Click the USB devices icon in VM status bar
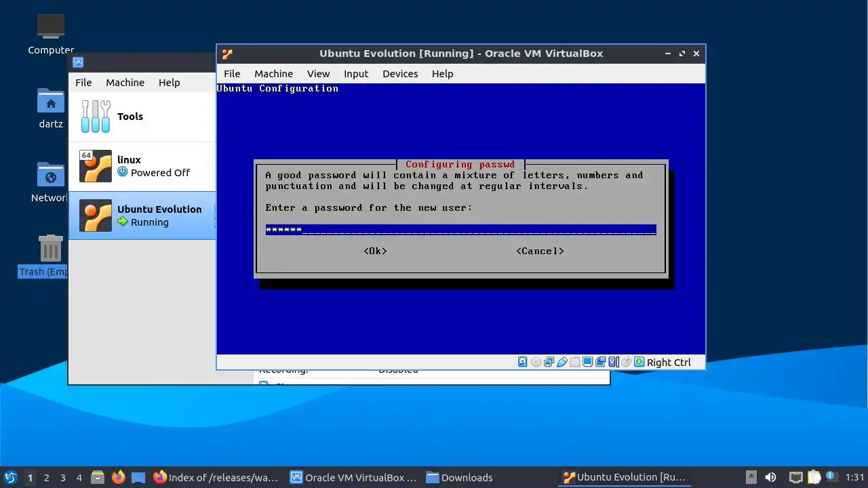The width and height of the screenshot is (868, 488). pos(562,362)
